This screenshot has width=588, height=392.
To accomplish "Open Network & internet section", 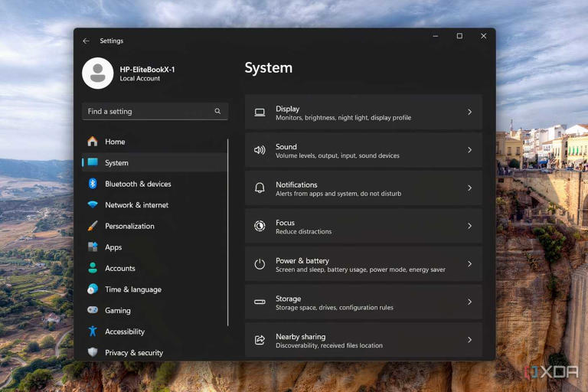I will click(154, 204).
